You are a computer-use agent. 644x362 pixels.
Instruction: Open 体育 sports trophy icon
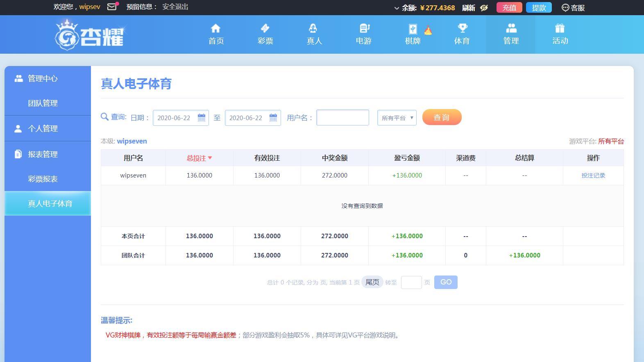pos(462,28)
